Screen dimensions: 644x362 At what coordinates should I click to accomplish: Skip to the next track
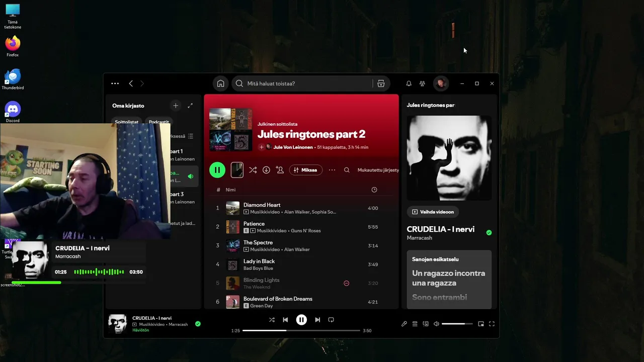click(x=317, y=320)
